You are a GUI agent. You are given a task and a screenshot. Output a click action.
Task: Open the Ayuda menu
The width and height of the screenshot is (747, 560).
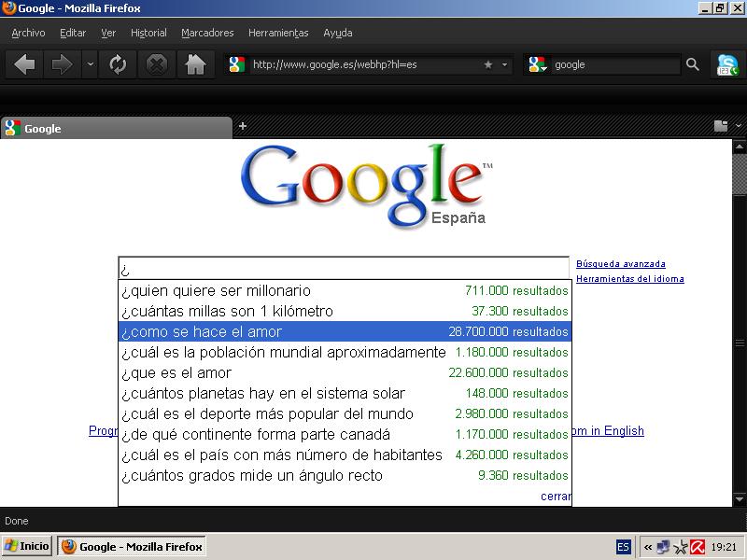coord(337,33)
